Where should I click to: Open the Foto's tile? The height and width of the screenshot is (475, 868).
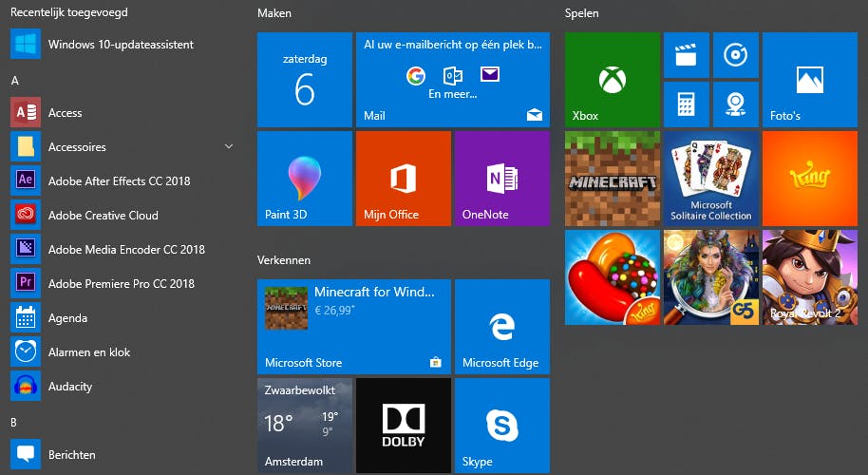point(810,80)
